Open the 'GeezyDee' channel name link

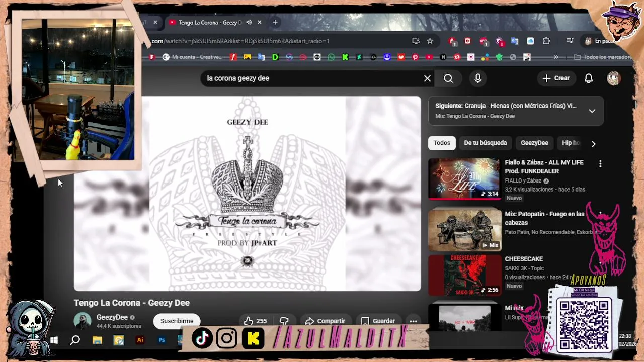112,317
